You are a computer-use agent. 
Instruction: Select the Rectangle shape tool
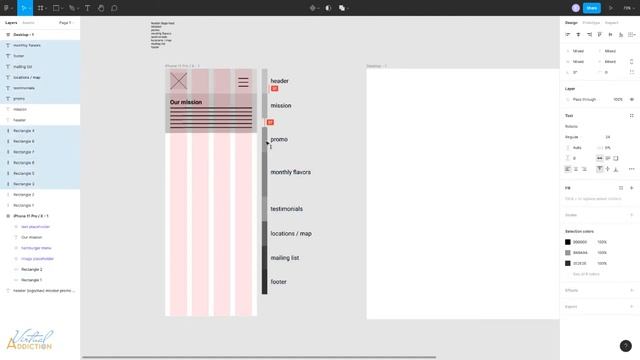(56, 8)
